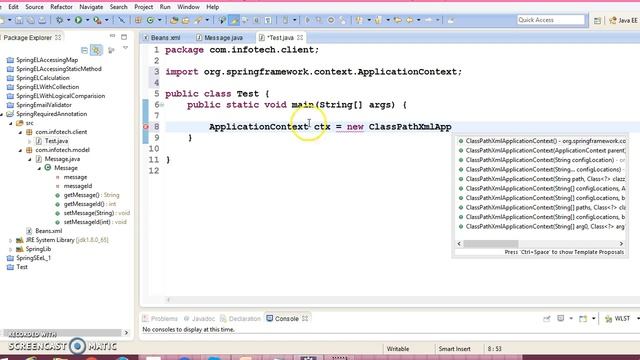Collapse the SpringRequiredAnnotation project

click(2, 114)
